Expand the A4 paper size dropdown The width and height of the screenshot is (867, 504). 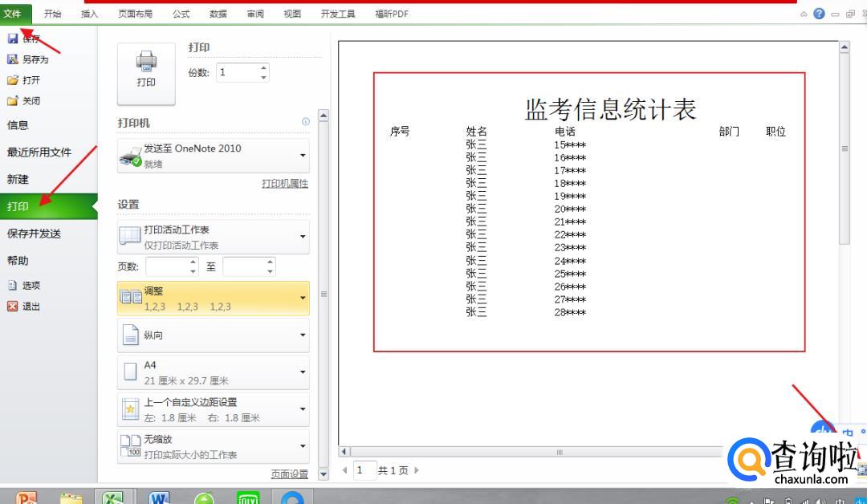tap(303, 372)
